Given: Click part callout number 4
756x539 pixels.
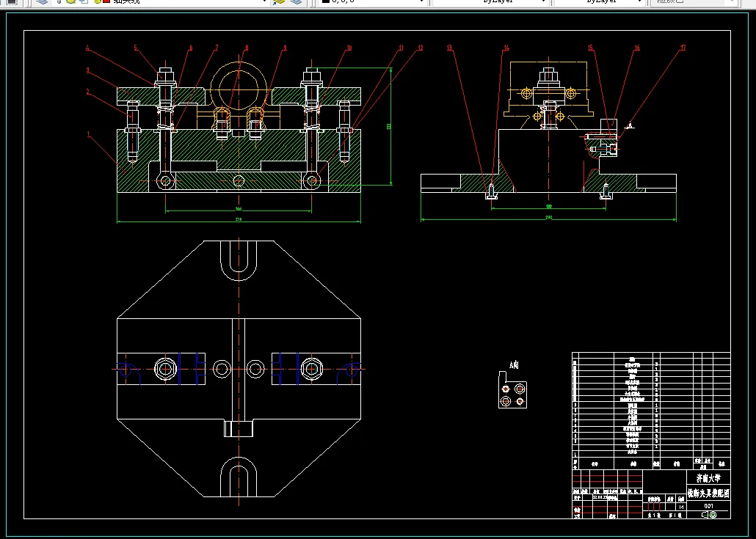Looking at the screenshot, I should [88, 48].
